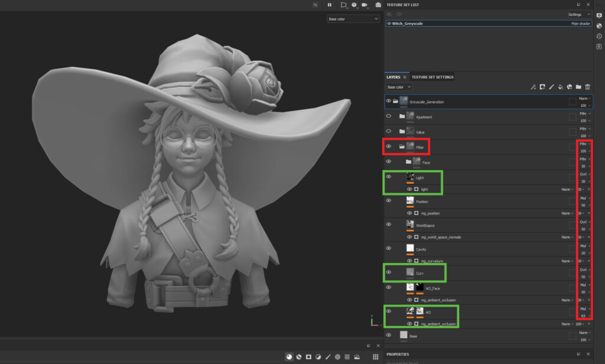Open the viewport Base color channel dropdown
Viewport: 605px width, 364px height.
coord(353,19)
